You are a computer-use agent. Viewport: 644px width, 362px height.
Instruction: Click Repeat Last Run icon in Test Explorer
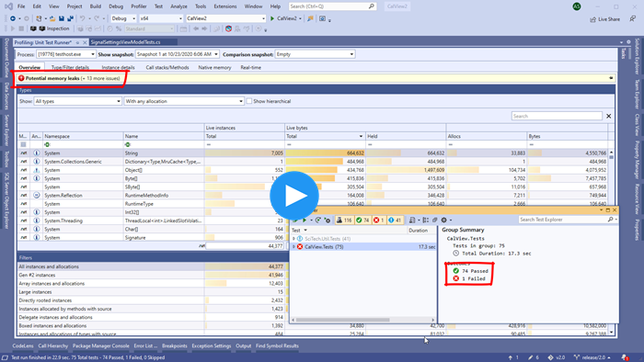tap(318, 221)
